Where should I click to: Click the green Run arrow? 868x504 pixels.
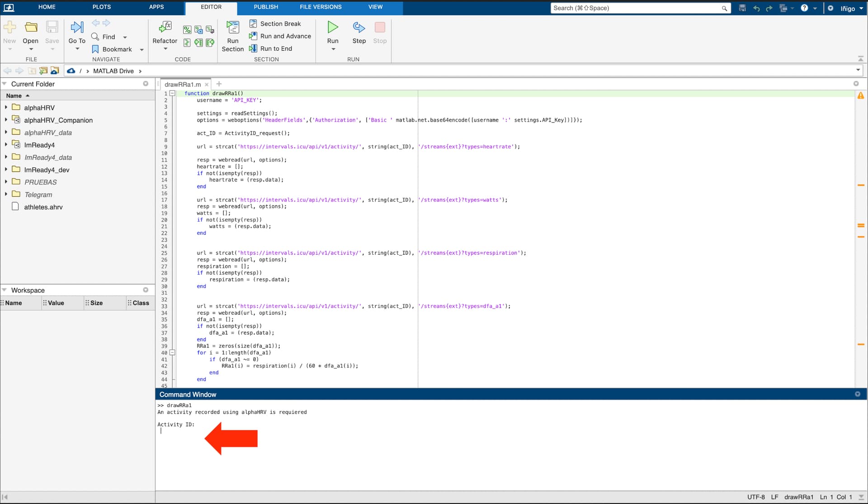(x=333, y=27)
